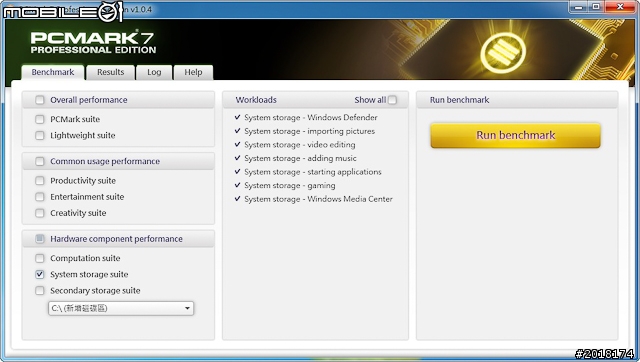Click the yellow Run benchmark button
The height and width of the screenshot is (362, 640).
pos(516,135)
